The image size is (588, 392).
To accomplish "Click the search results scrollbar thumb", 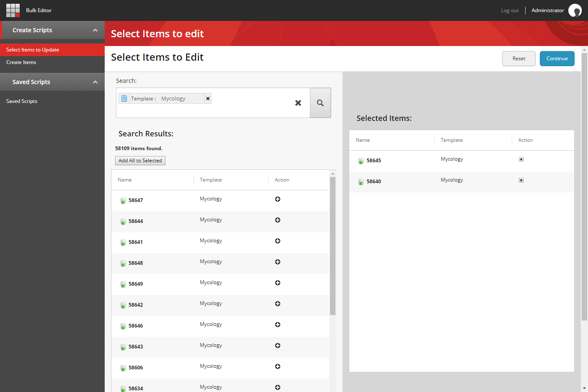I will click(333, 246).
